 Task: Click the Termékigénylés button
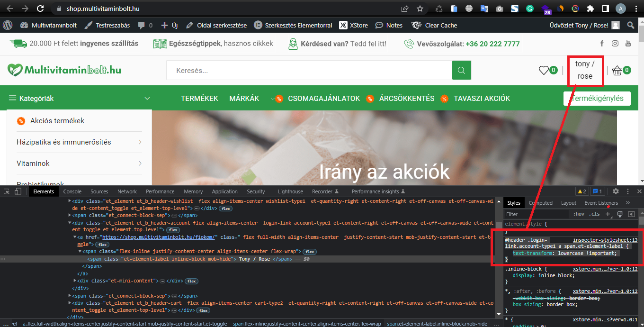tap(597, 99)
